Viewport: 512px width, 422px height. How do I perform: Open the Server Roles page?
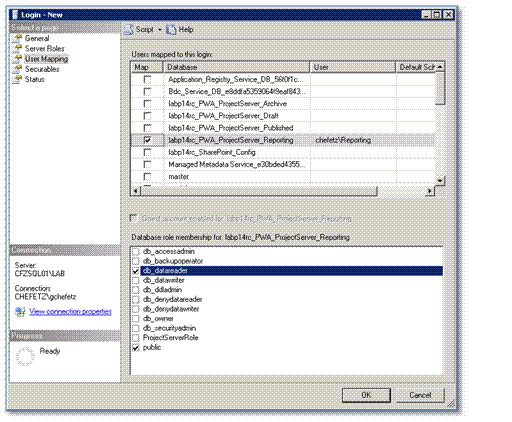coord(45,49)
